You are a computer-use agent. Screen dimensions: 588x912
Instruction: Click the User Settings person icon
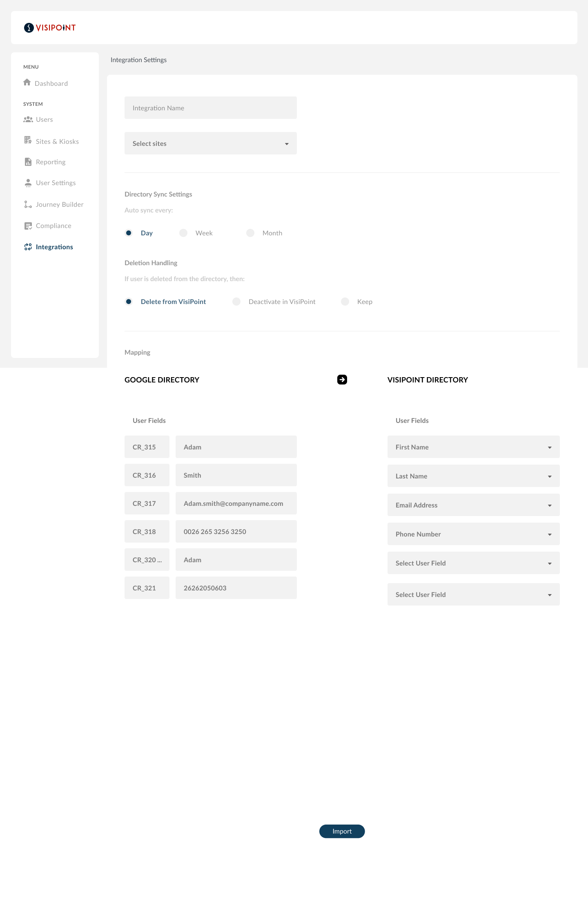coord(28,183)
